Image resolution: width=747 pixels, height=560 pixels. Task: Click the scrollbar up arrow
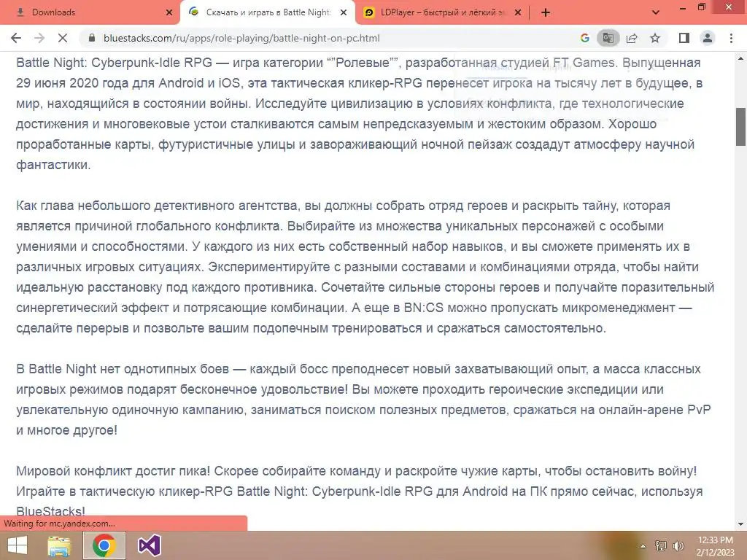pyautogui.click(x=741, y=59)
